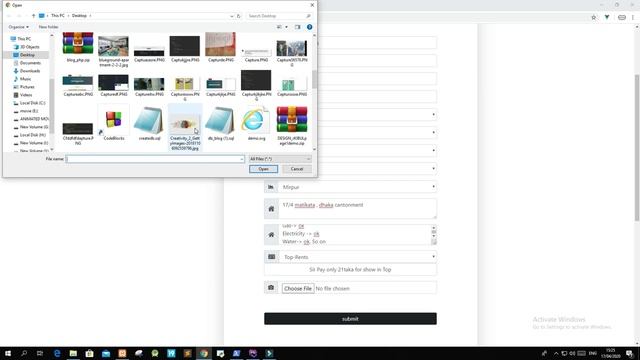Image resolution: width=640 pixels, height=360 pixels.
Task: Toggle the preview pane icon
Action: [x=297, y=27]
